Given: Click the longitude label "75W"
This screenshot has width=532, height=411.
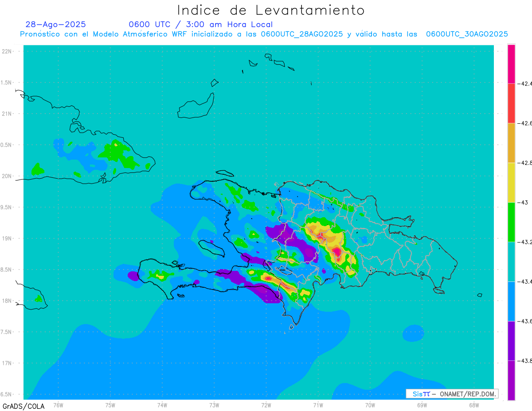Looking at the screenshot, I should coord(110,405).
